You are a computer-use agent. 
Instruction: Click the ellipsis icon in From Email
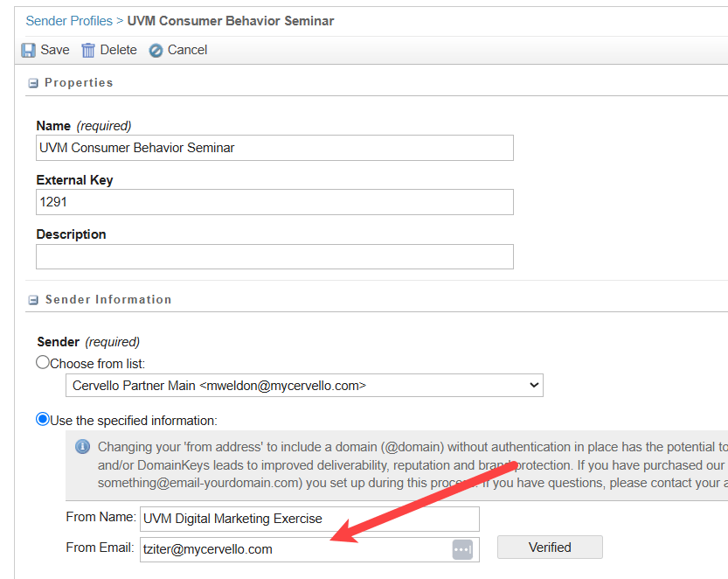462,549
